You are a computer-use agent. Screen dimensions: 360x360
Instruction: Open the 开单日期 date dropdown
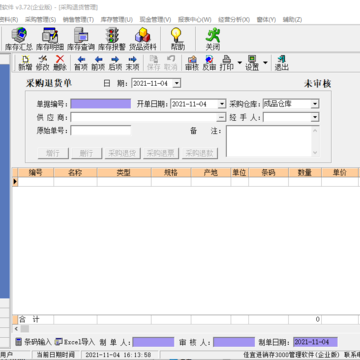click(222, 104)
